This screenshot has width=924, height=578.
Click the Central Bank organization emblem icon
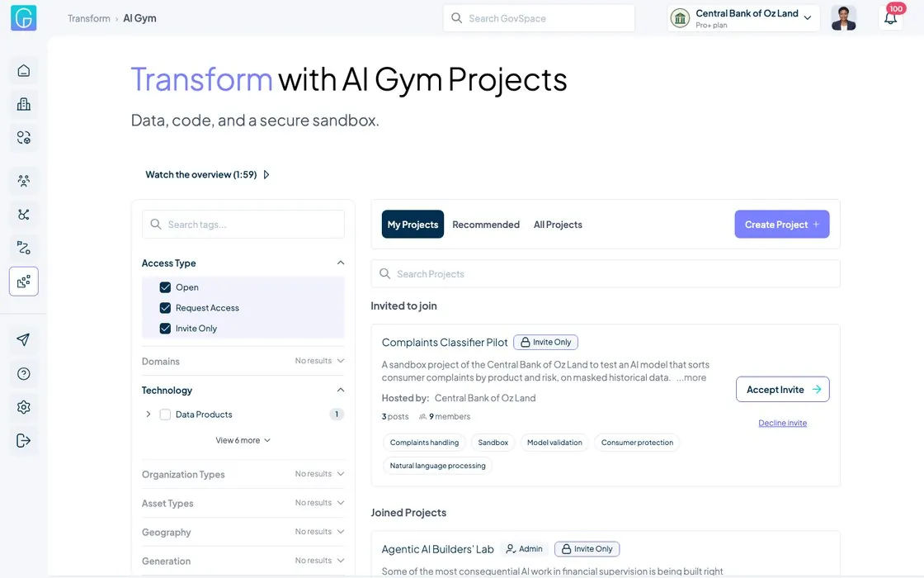[680, 18]
